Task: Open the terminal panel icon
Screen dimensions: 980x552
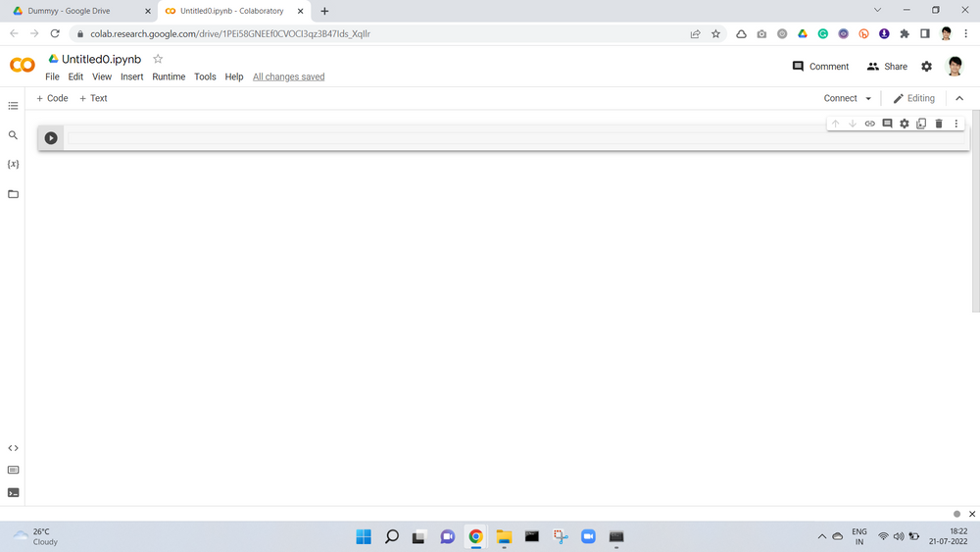Action: [x=13, y=492]
